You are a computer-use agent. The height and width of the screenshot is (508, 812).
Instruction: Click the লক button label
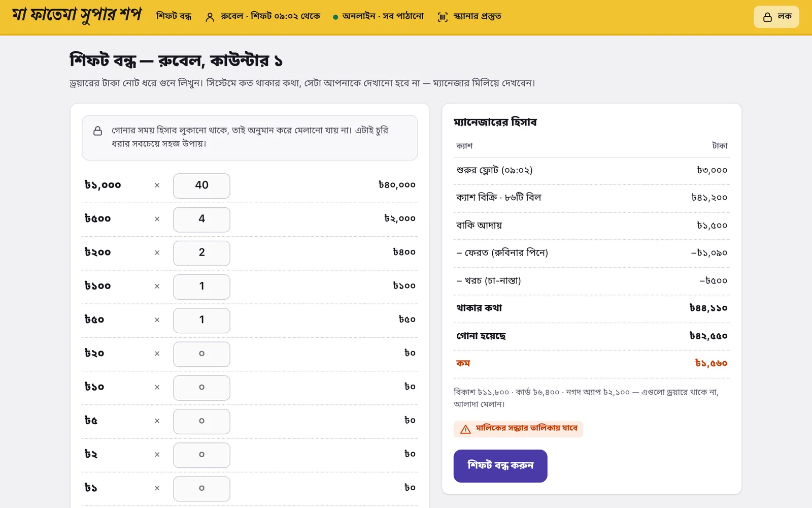click(785, 16)
